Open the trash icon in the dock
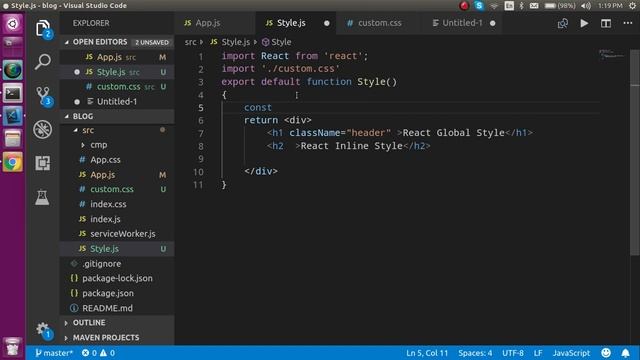 (x=13, y=347)
